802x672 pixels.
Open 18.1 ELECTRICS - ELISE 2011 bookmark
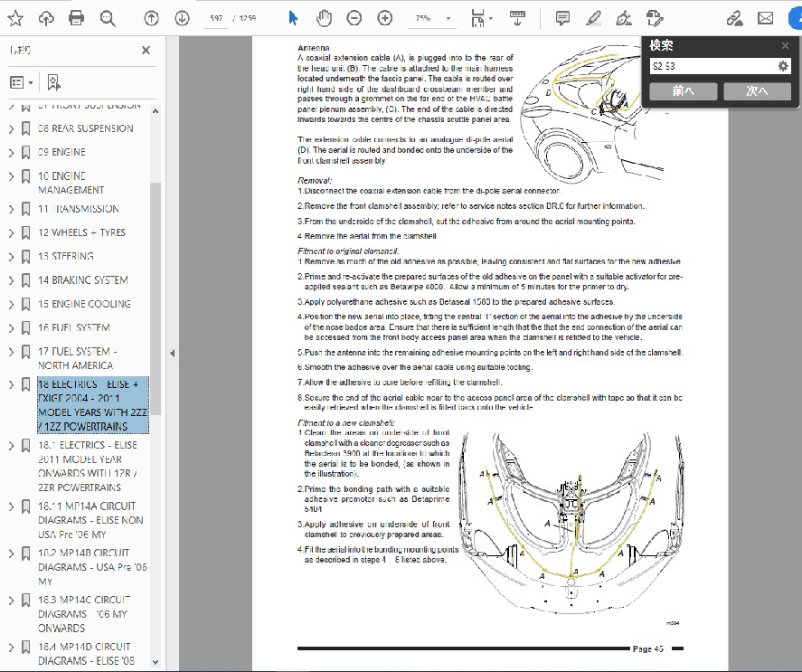pyautogui.click(x=88, y=467)
